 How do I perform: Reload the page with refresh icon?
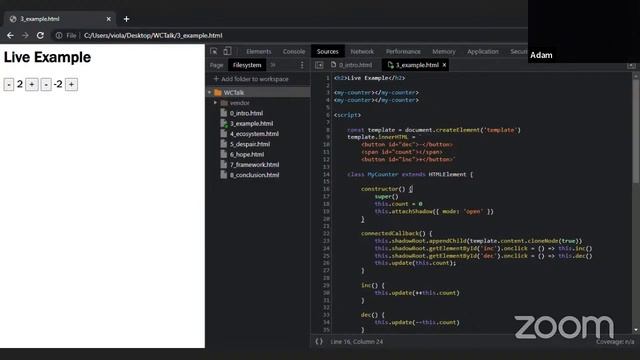coord(40,36)
